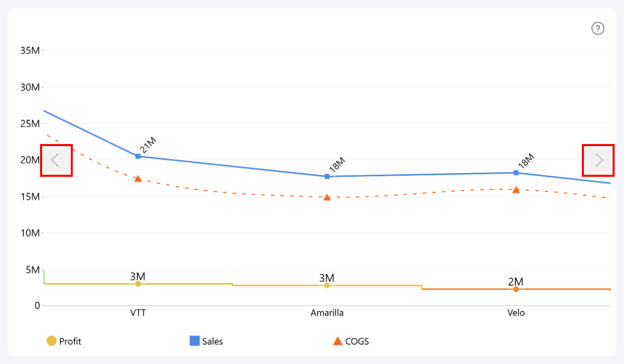Click the Profit yellow circle legend icon

click(51, 341)
